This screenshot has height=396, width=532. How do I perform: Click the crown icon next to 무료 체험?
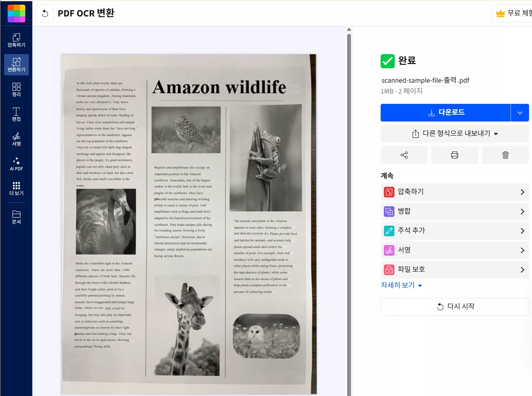pyautogui.click(x=500, y=13)
